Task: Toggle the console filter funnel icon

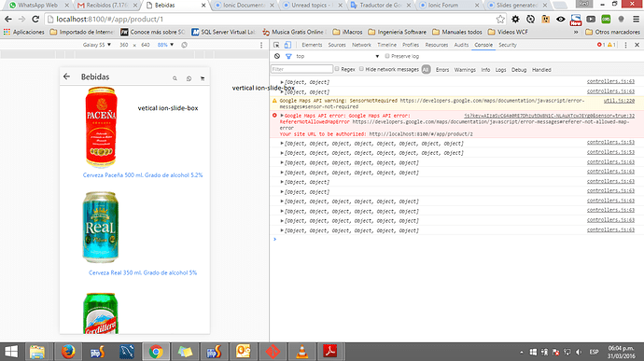Action: 288,56
